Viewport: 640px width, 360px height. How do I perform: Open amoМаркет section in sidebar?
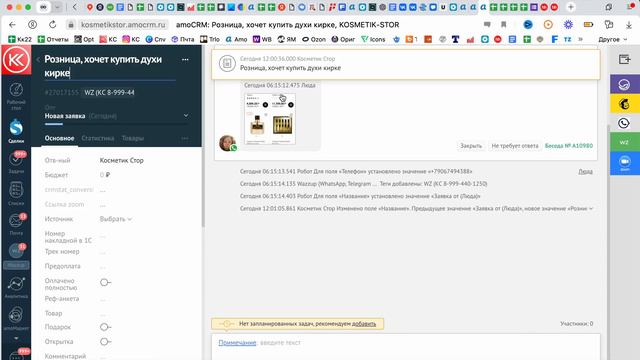16,318
